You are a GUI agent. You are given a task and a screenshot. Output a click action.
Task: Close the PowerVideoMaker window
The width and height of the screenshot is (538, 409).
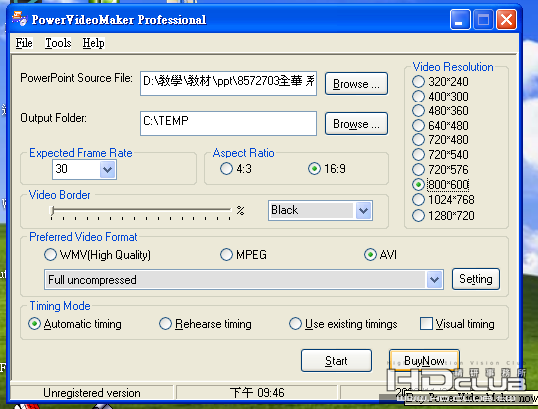tap(506, 20)
